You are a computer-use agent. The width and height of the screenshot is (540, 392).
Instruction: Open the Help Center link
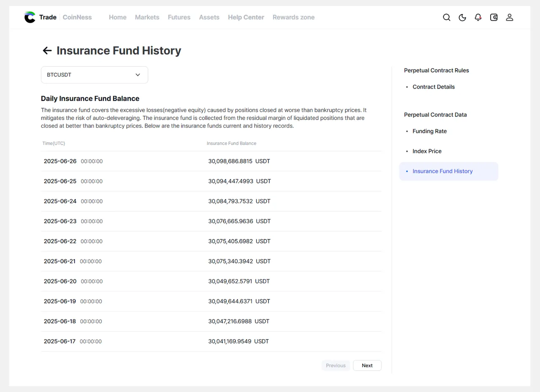point(246,17)
